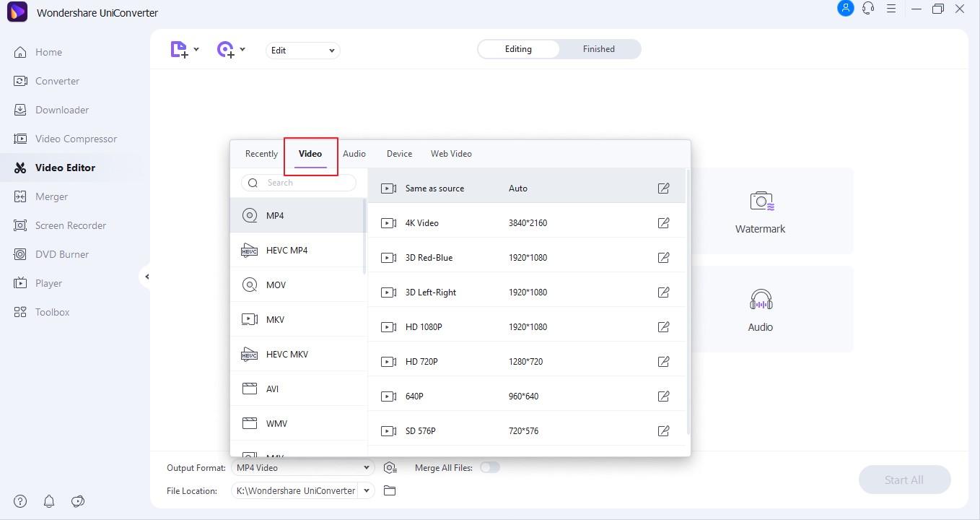Open the help question mark icon

pyautogui.click(x=20, y=501)
